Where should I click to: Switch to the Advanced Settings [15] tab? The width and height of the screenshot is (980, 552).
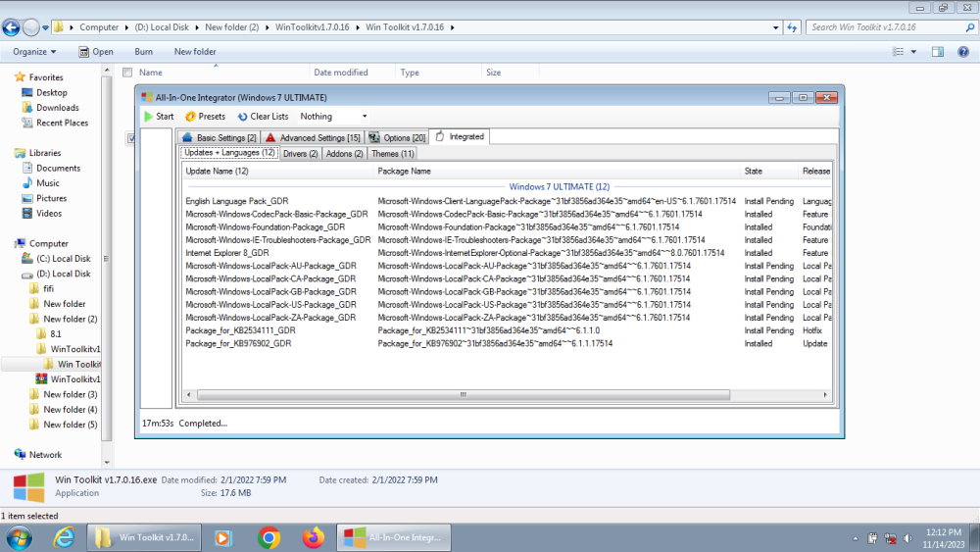(313, 137)
